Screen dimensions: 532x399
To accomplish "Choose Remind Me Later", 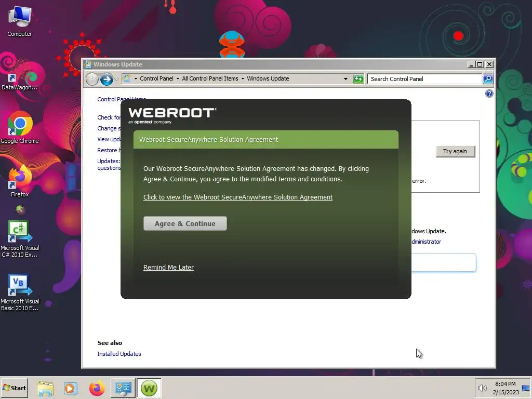I will click(168, 268).
